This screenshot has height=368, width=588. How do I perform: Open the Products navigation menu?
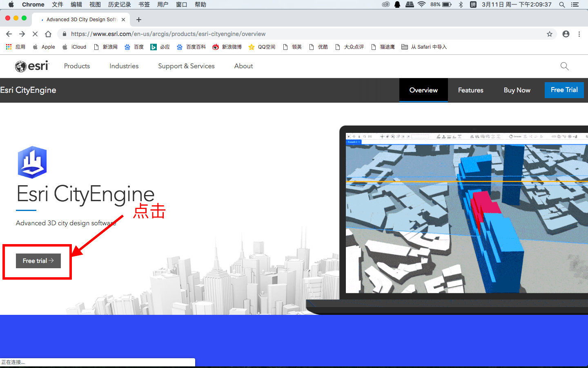click(x=77, y=66)
